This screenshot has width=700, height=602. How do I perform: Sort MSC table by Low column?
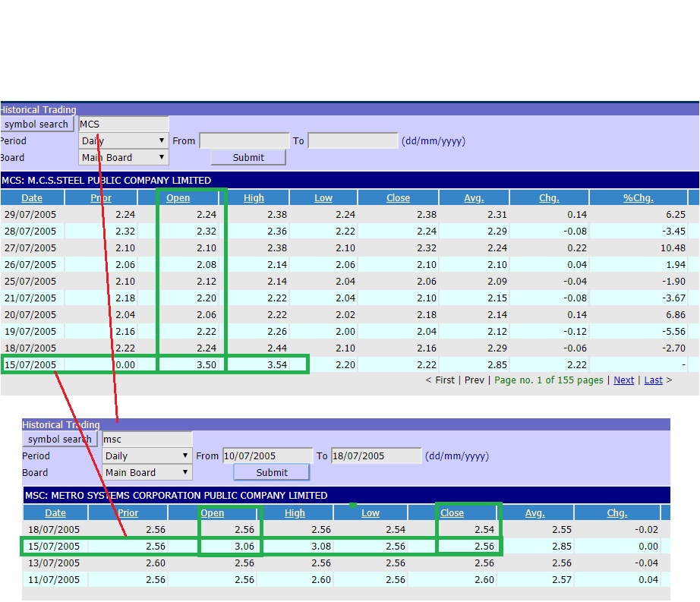pos(370,512)
